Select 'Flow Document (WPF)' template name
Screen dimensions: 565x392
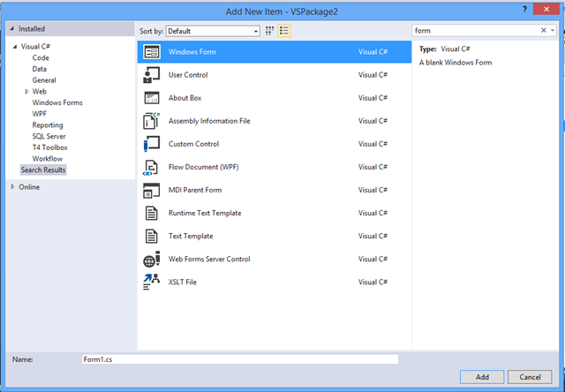click(204, 167)
